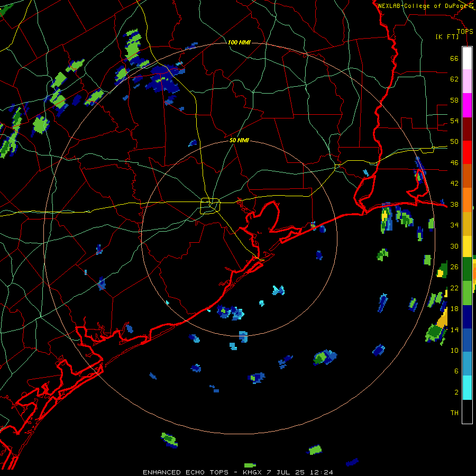The width and height of the screenshot is (476, 476).
Task: Click the 30 value on the legend
Action: pyautogui.click(x=454, y=246)
